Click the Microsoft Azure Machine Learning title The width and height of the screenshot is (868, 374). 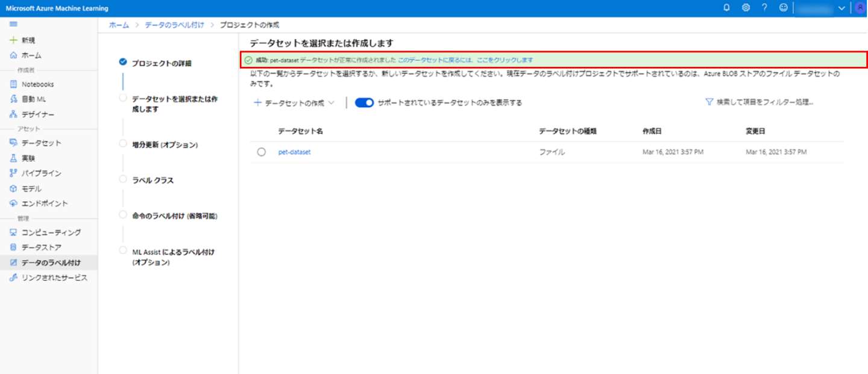tap(57, 8)
